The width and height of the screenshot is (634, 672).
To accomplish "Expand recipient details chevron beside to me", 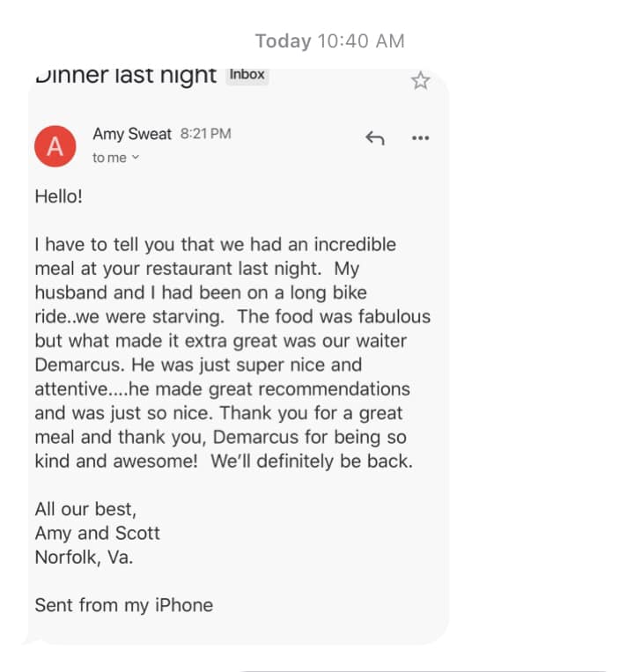I will pyautogui.click(x=136, y=158).
